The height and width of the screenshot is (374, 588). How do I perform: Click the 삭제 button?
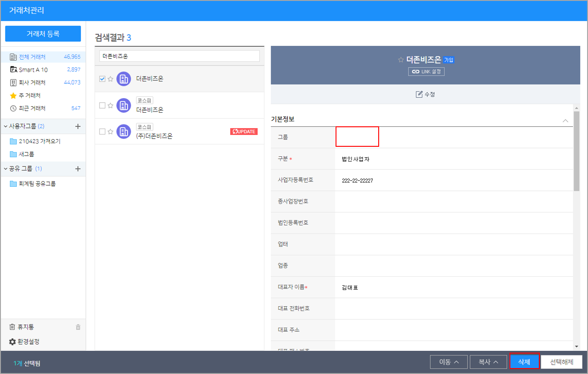point(524,362)
